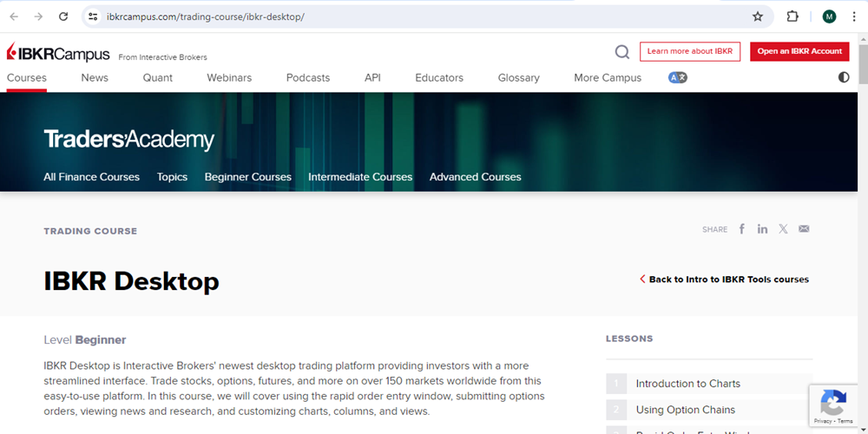Open the Webinars menu item
Image resolution: width=868 pixels, height=434 pixels.
coord(229,78)
